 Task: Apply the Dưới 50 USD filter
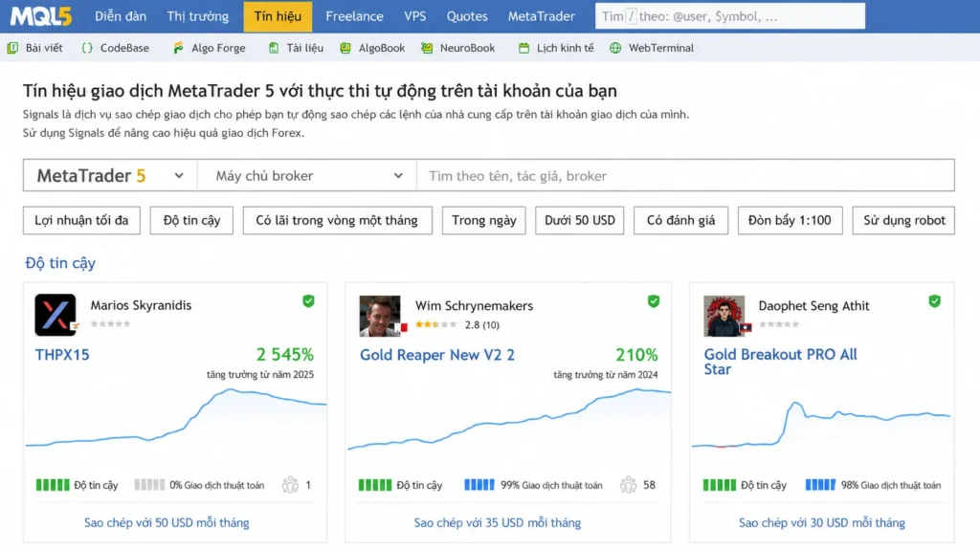[x=579, y=221]
